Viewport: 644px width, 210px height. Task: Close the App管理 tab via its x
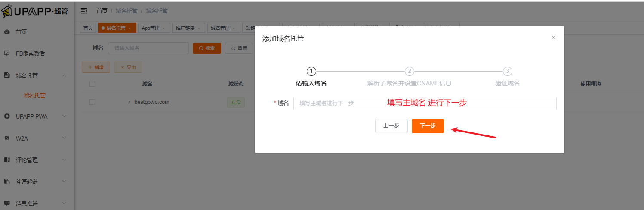point(163,28)
